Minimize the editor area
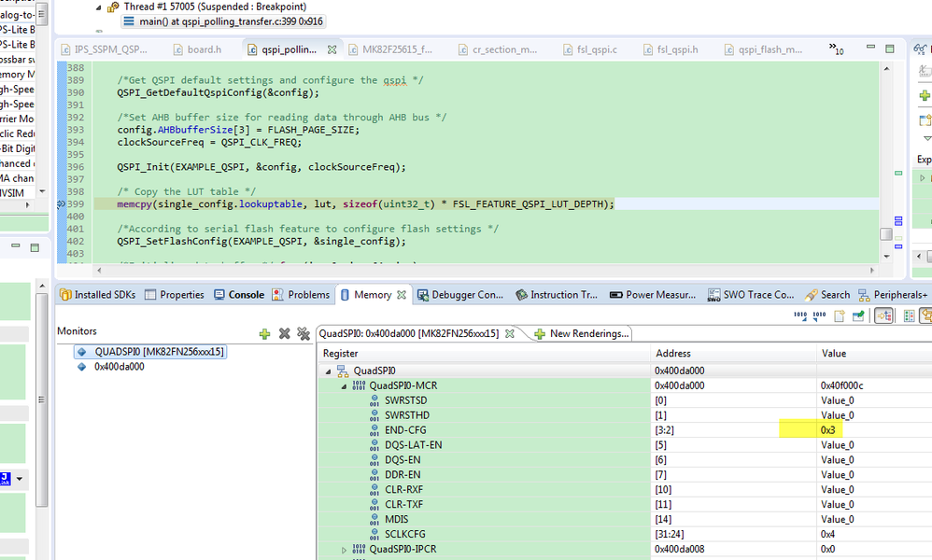Screen dimensions: 932x560 click(870, 47)
